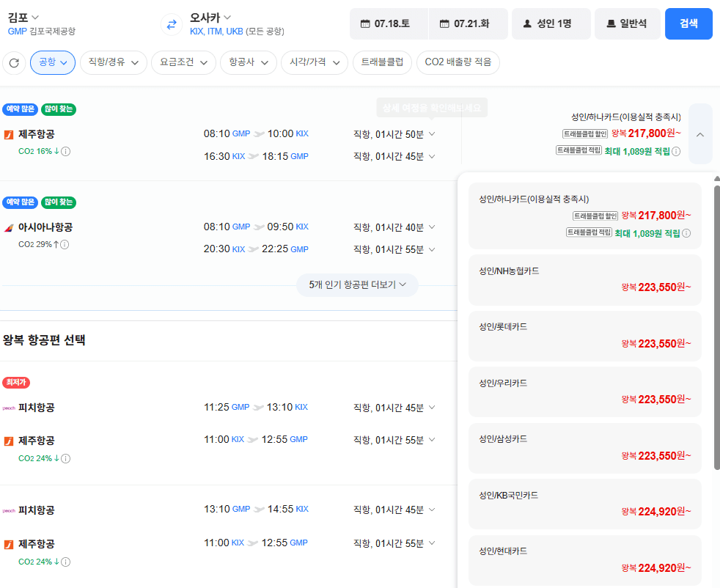Click passenger icon for 성인 1명
Screen dimensions: 720x588
[528, 23]
